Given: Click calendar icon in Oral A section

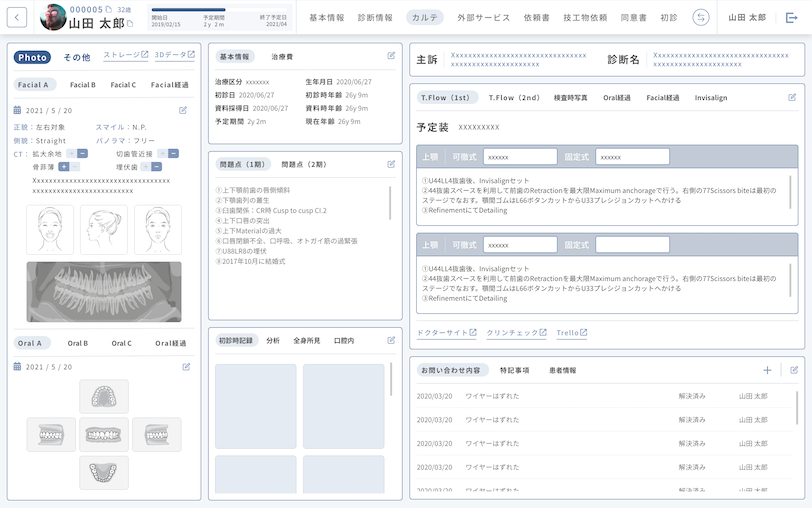Looking at the screenshot, I should (x=18, y=367).
